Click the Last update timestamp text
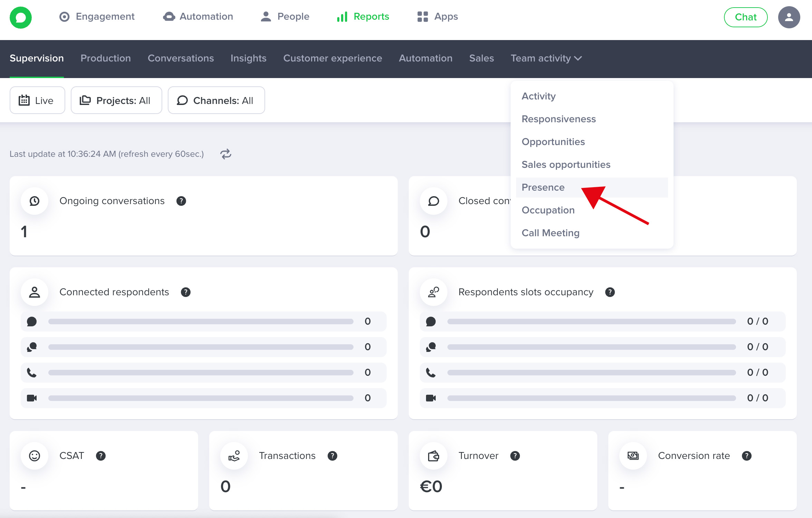Screen dimensions: 812x518 [x=107, y=154]
